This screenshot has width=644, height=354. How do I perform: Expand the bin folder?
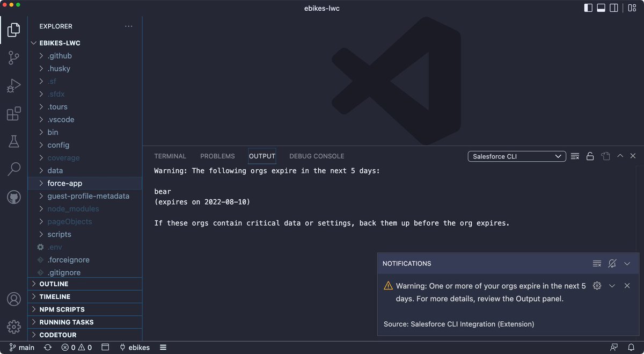pos(85,132)
